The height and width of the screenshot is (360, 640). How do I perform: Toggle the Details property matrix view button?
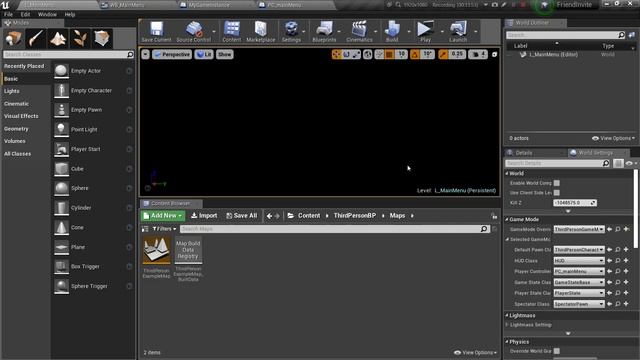coord(618,163)
